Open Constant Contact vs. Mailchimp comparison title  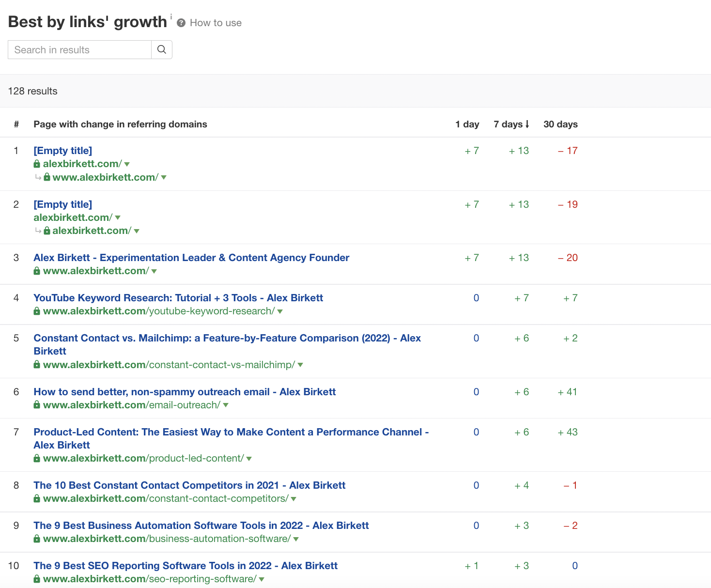(227, 344)
